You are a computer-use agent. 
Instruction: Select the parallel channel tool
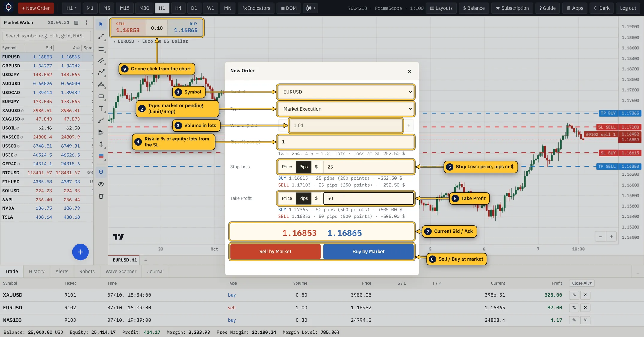tap(101, 60)
